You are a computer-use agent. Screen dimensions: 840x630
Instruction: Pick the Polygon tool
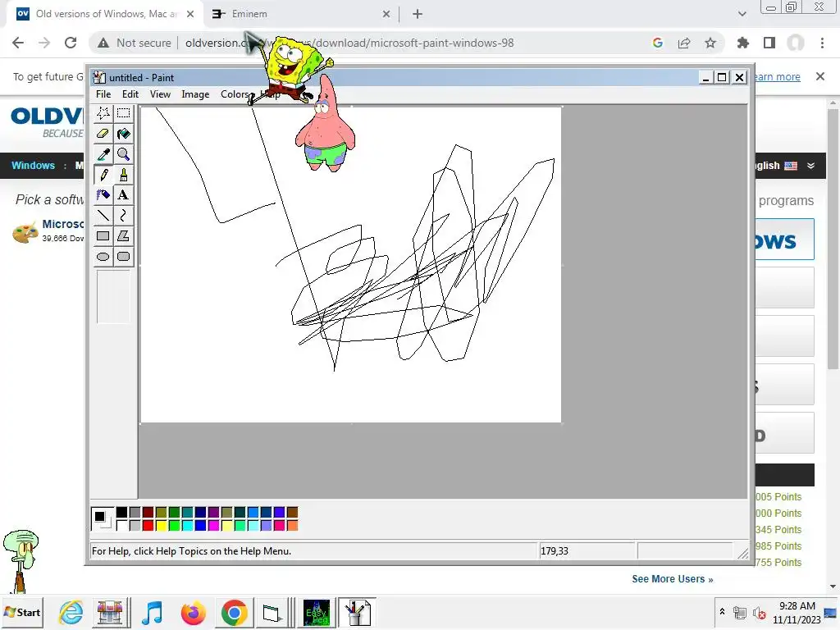point(123,235)
